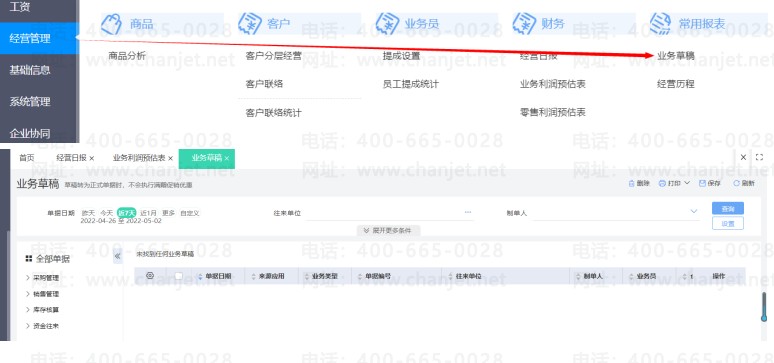Open 经营管理 in the sidebar
This screenshot has height=363, width=774.
[x=39, y=39]
